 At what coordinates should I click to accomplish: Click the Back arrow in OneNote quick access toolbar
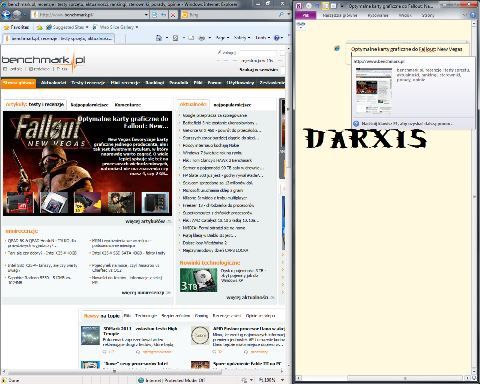[x=309, y=6]
